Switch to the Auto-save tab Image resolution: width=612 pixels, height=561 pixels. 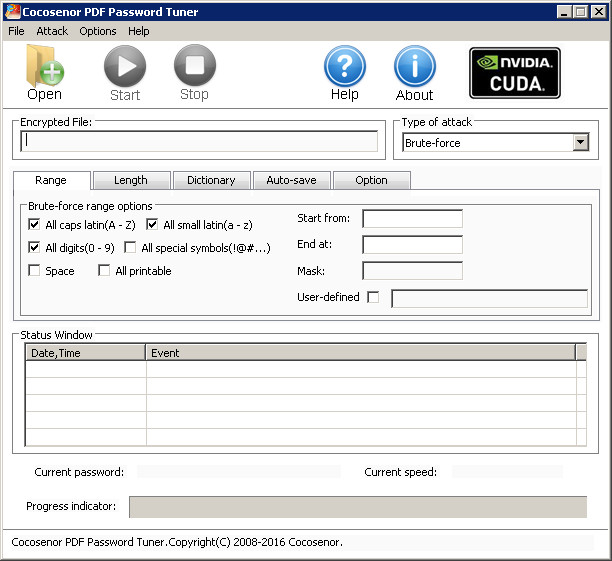pyautogui.click(x=292, y=180)
